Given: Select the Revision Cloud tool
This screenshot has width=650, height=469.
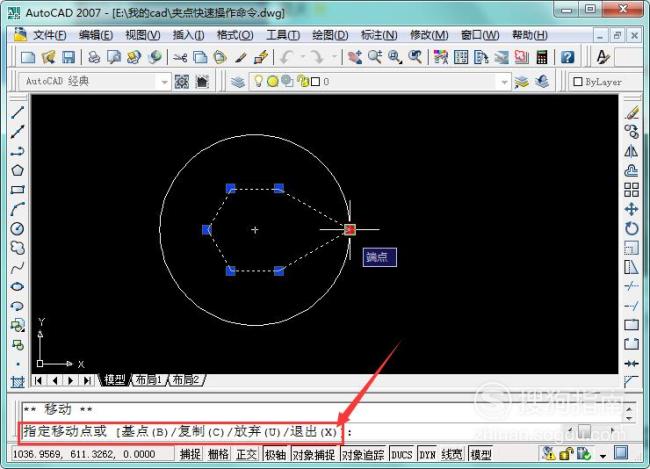Looking at the screenshot, I should pos(17,248).
